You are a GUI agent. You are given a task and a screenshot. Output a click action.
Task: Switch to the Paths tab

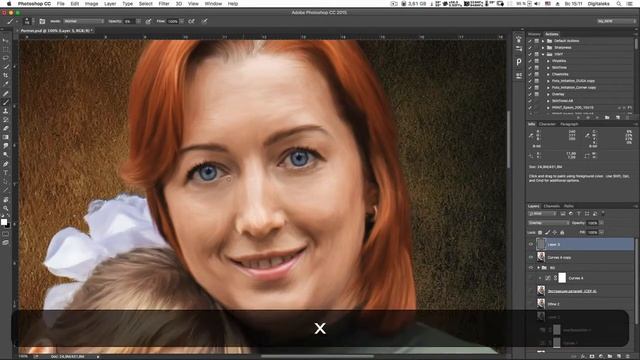tap(569, 206)
